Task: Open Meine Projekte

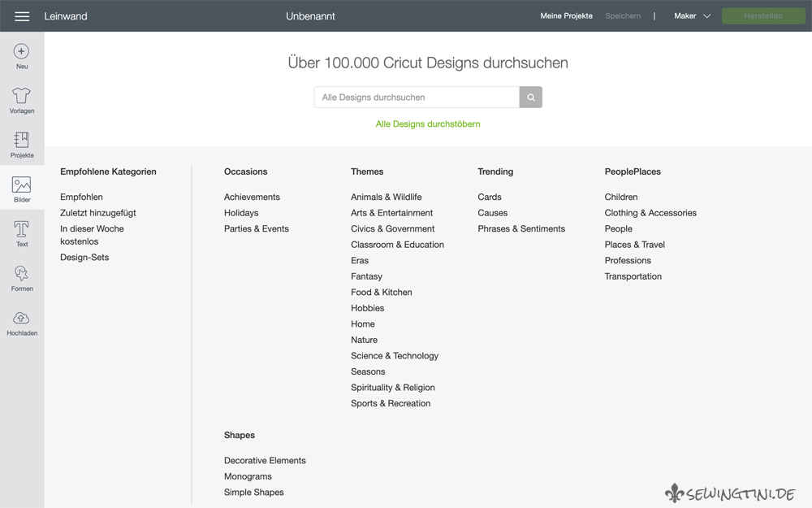Action: [x=567, y=16]
